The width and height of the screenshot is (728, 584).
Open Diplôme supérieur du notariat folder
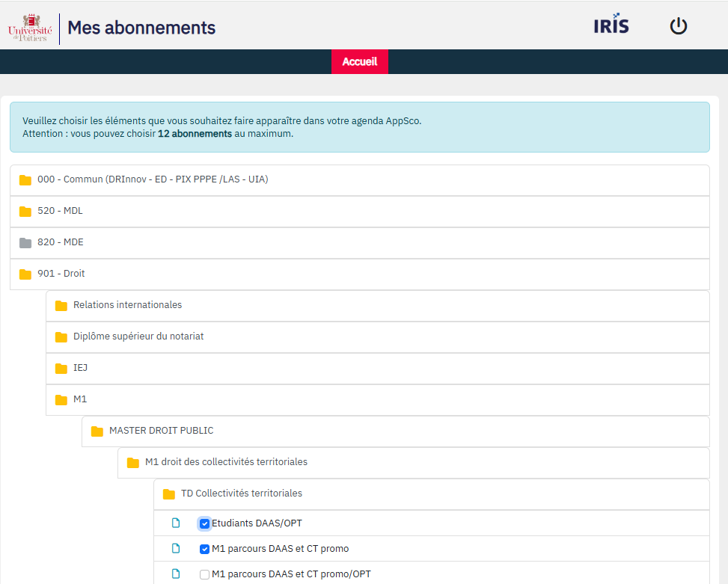138,336
